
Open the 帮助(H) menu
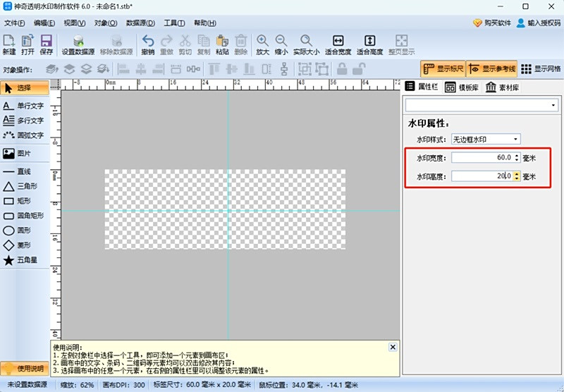pos(205,23)
